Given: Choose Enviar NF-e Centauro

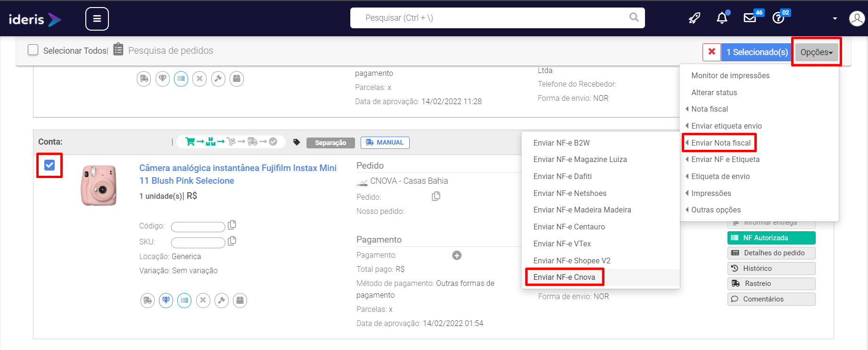Looking at the screenshot, I should pos(569,227).
